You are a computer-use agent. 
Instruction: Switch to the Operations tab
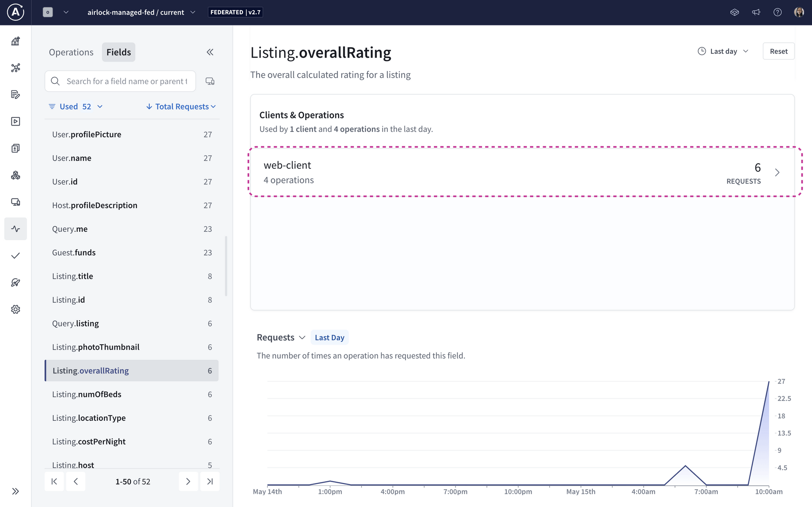point(71,52)
